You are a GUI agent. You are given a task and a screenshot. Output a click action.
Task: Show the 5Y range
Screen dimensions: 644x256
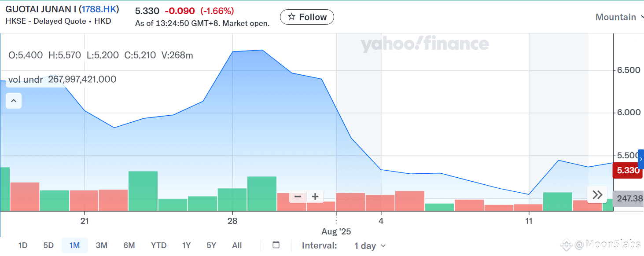[x=211, y=245]
